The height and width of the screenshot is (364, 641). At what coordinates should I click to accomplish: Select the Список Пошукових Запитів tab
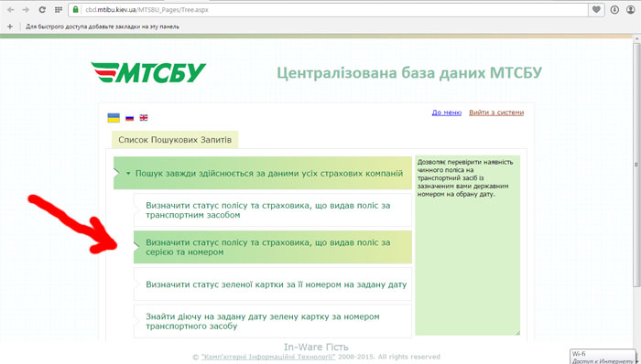[175, 140]
